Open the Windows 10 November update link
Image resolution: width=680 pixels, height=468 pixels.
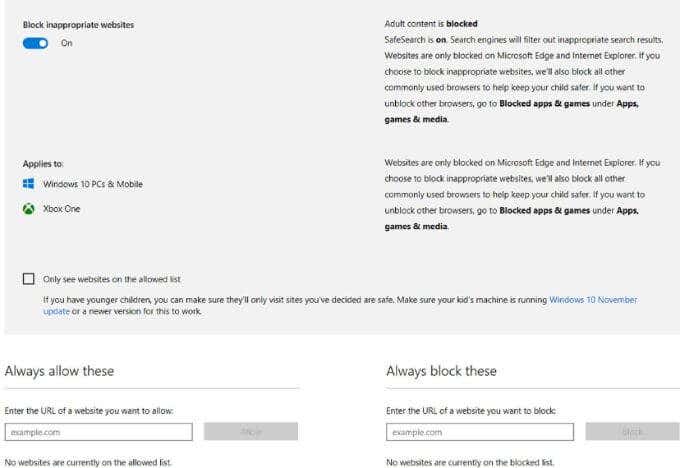click(x=592, y=299)
